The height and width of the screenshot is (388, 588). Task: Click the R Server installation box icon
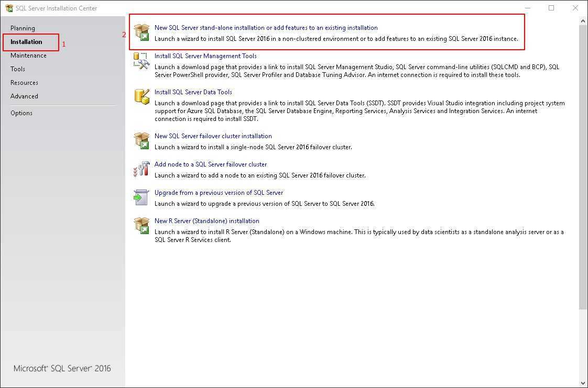click(141, 226)
